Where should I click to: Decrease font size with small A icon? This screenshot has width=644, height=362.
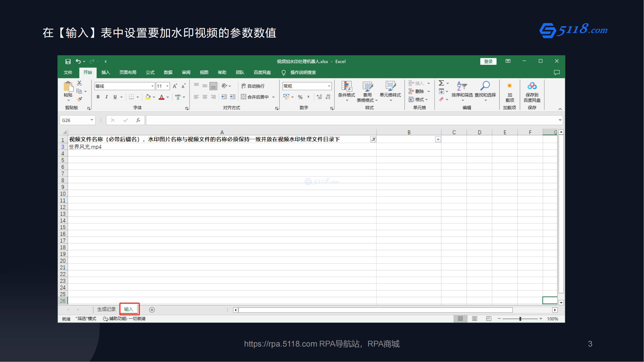184,86
